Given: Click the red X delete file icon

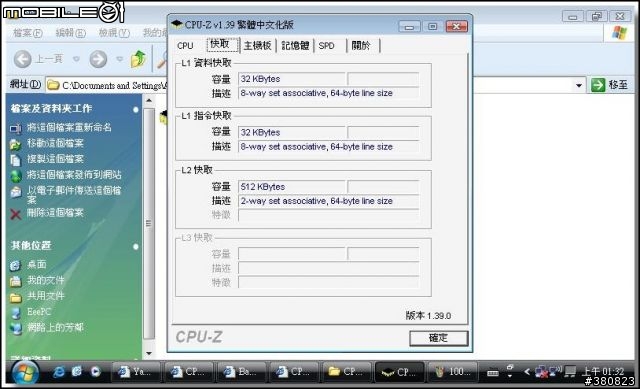Looking at the screenshot, I should 16,214.
